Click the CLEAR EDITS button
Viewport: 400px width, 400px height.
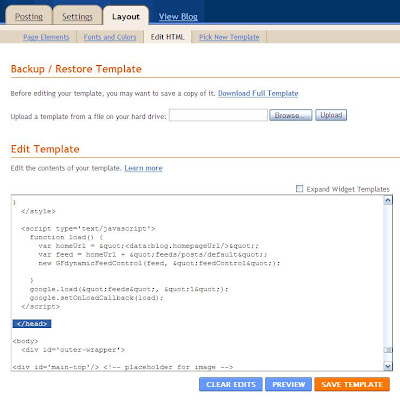(x=231, y=384)
